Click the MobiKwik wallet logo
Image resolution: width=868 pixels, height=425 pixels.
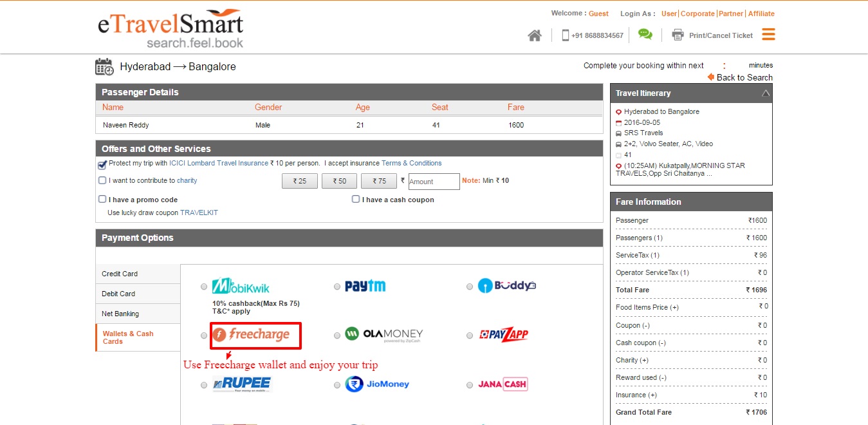[241, 286]
